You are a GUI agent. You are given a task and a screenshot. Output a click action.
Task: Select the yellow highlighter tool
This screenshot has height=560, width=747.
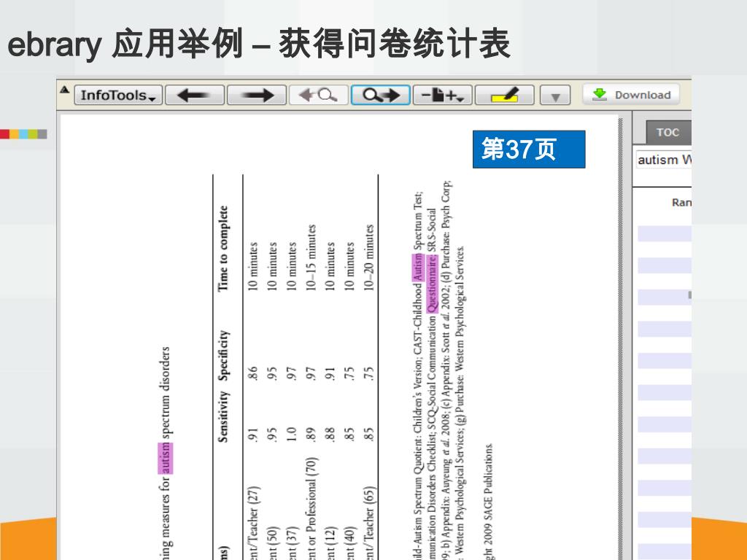click(505, 95)
